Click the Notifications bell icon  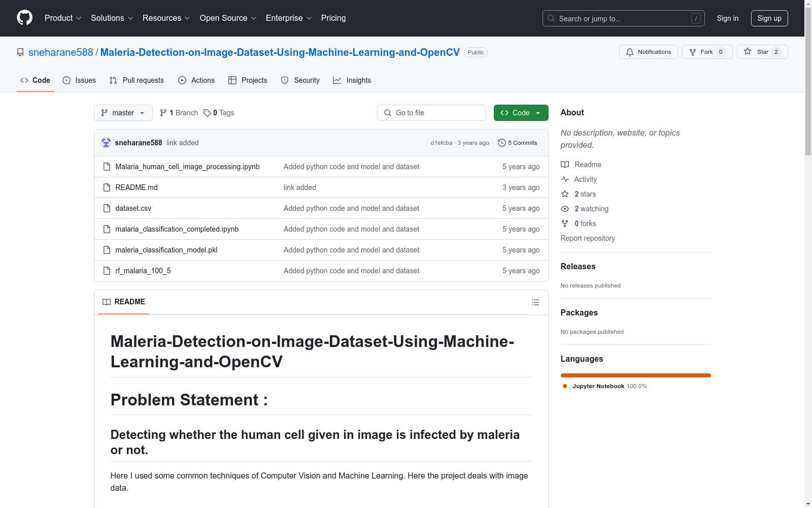[x=630, y=52]
